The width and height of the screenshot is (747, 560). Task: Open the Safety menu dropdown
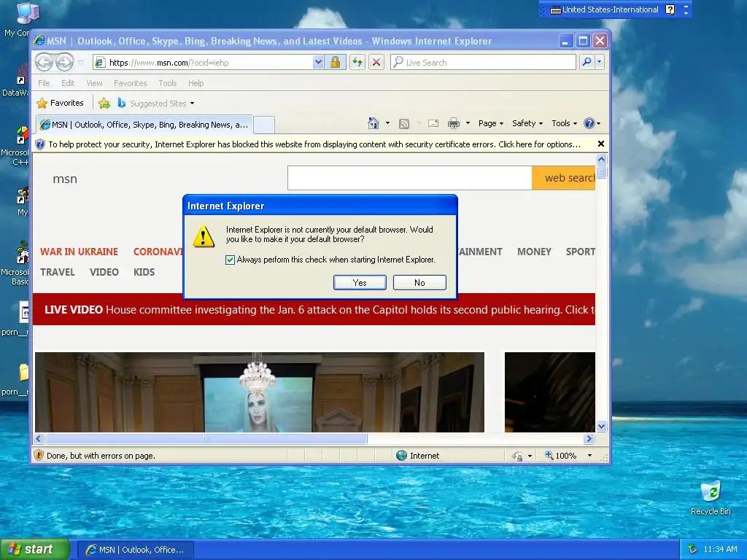click(527, 123)
